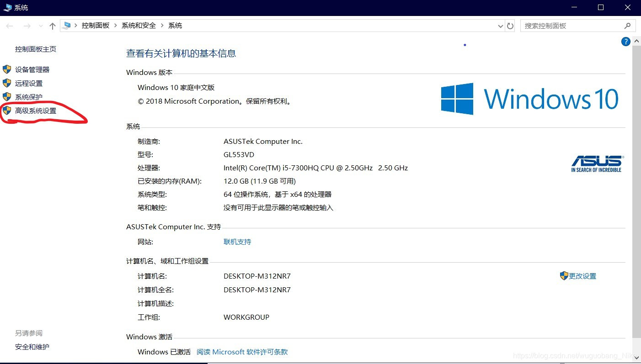Click 更改设置 for computer name

[582, 276]
